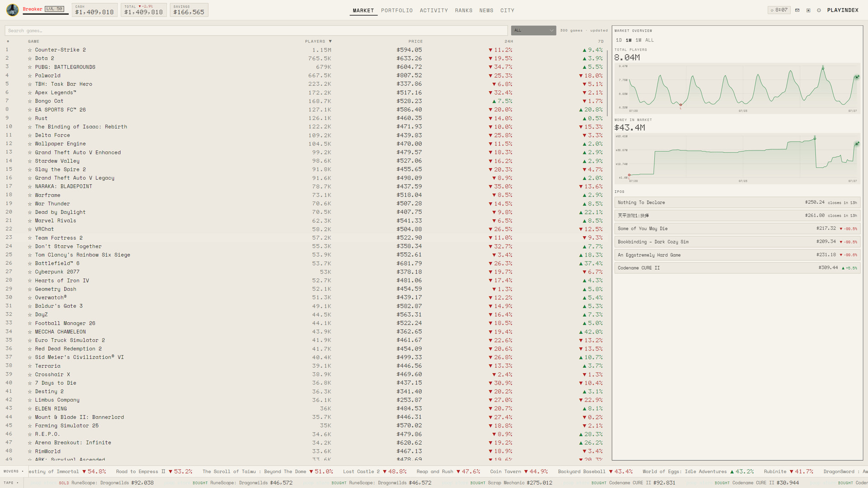The image size is (868, 488).
Task: Star the RimWorld row
Action: [30, 452]
